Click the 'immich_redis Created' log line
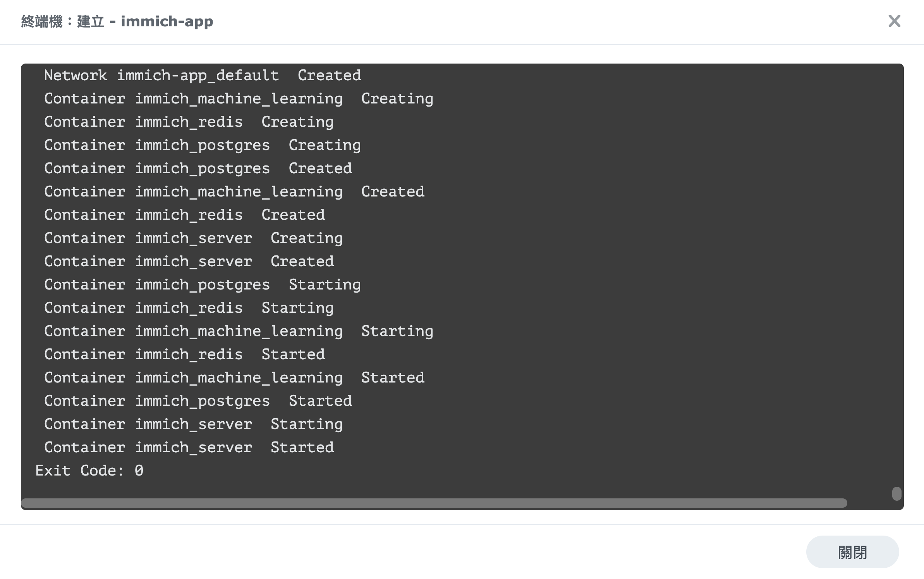The width and height of the screenshot is (924, 579). point(185,215)
